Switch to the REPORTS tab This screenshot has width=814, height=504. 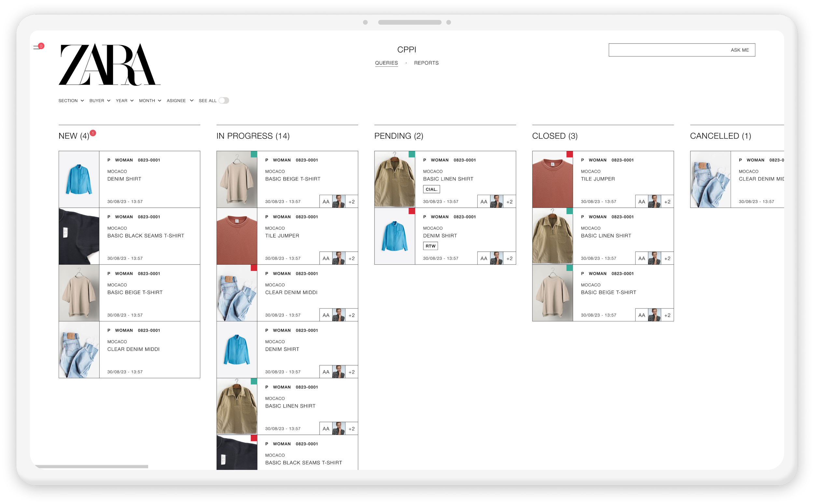[426, 63]
